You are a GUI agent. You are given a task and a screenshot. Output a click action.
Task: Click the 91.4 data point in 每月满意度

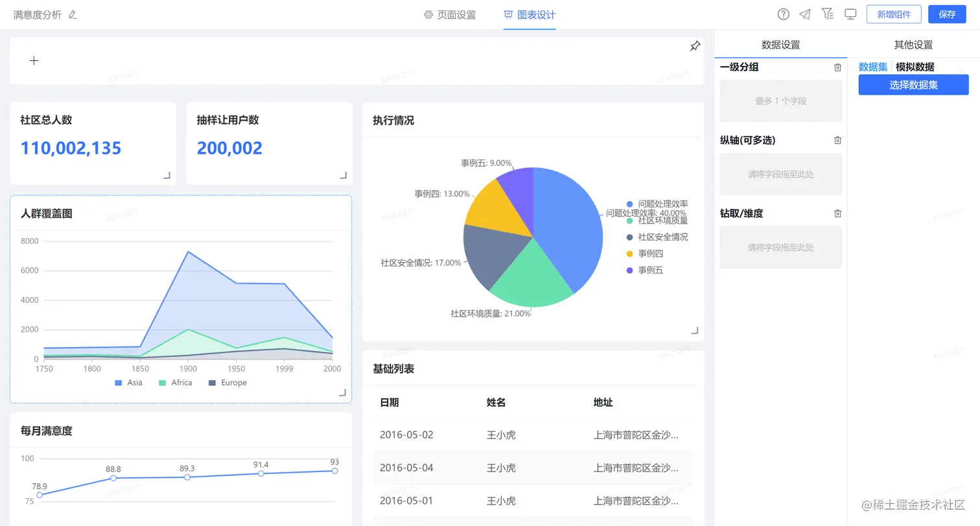pos(261,473)
